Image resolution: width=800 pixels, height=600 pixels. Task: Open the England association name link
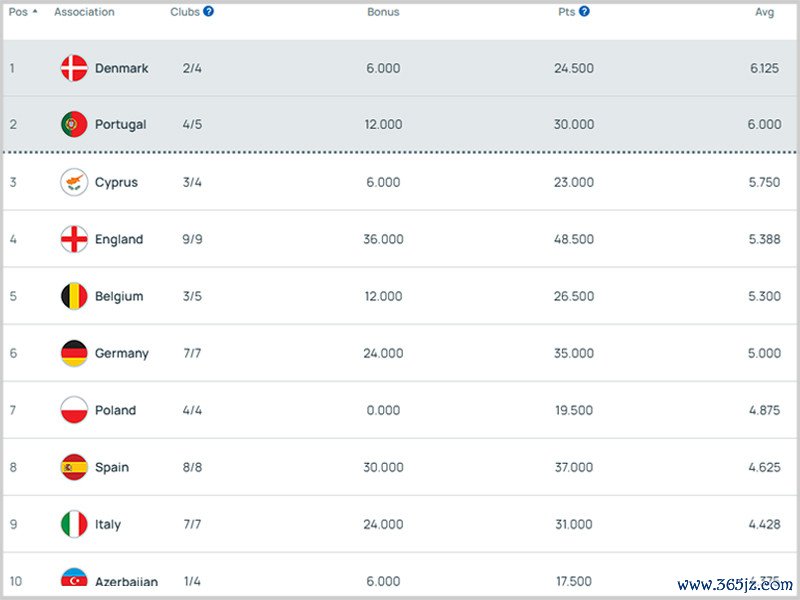click(119, 240)
